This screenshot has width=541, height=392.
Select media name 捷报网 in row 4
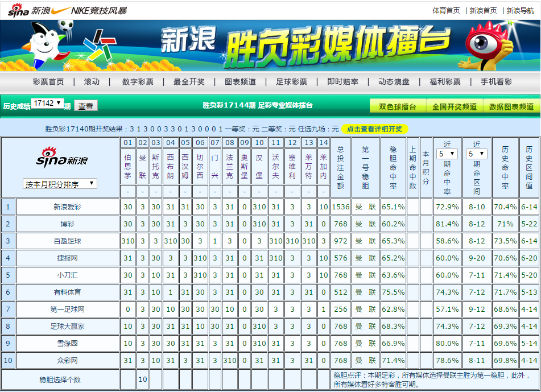coord(67,258)
